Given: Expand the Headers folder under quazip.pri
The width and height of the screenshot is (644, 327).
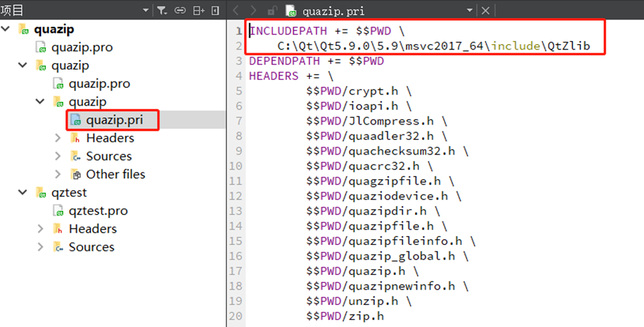Looking at the screenshot, I should (x=58, y=138).
